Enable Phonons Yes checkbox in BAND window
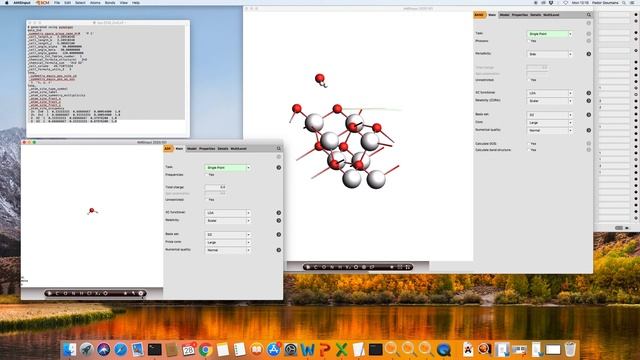 click(529, 41)
